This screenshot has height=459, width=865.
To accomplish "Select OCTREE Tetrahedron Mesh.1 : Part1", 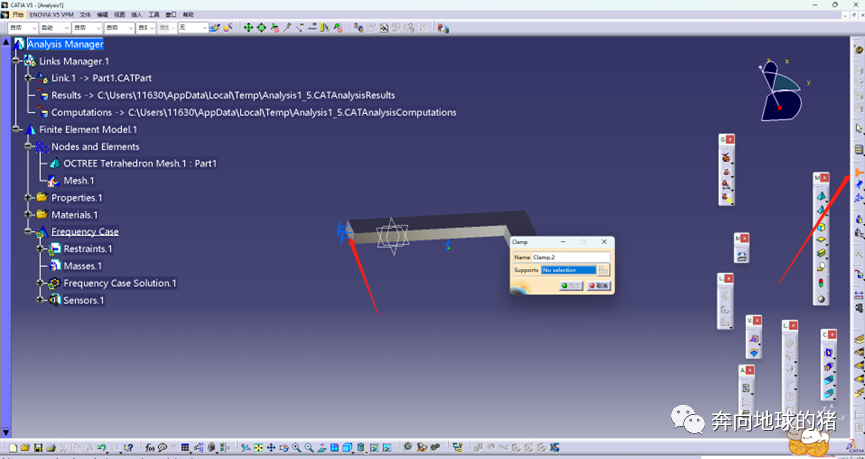I will point(140,163).
